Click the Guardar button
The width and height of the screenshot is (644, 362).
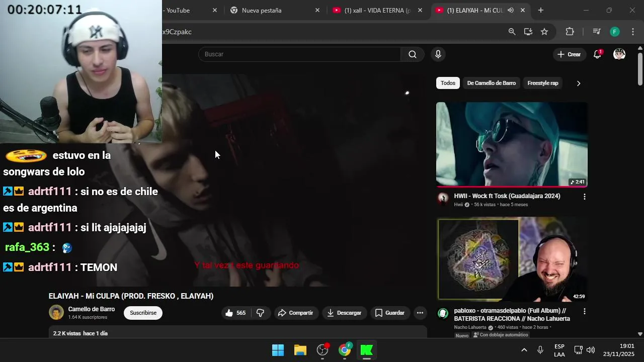(x=390, y=313)
